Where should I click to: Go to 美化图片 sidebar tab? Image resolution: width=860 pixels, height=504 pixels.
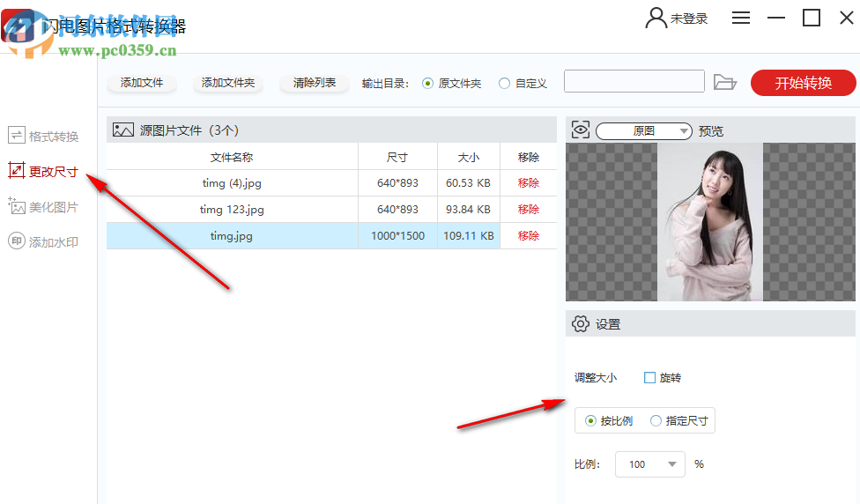[x=43, y=207]
